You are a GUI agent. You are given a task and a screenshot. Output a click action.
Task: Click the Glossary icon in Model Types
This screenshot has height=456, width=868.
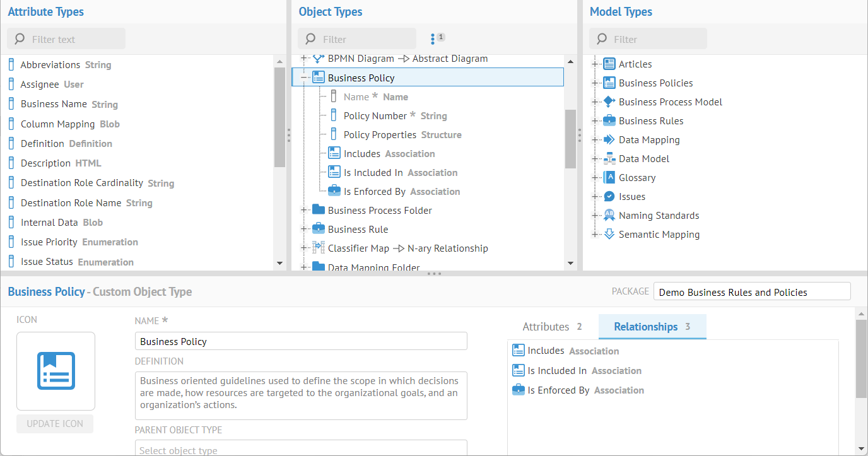pyautogui.click(x=609, y=177)
